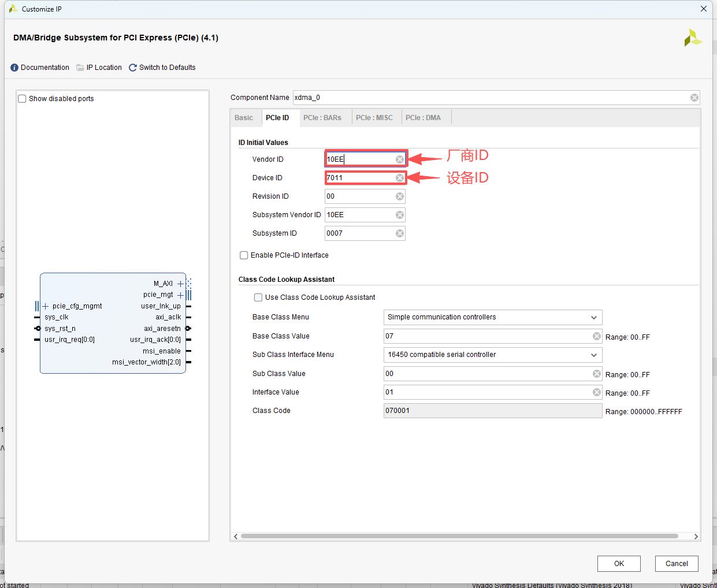Click Switch to Defaults
This screenshot has height=588, width=717.
pos(168,68)
